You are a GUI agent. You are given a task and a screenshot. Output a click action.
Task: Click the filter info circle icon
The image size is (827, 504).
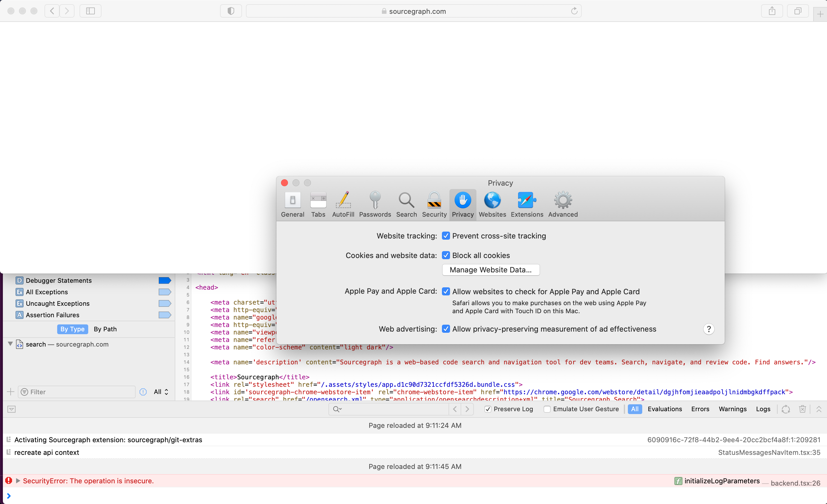[x=143, y=392]
